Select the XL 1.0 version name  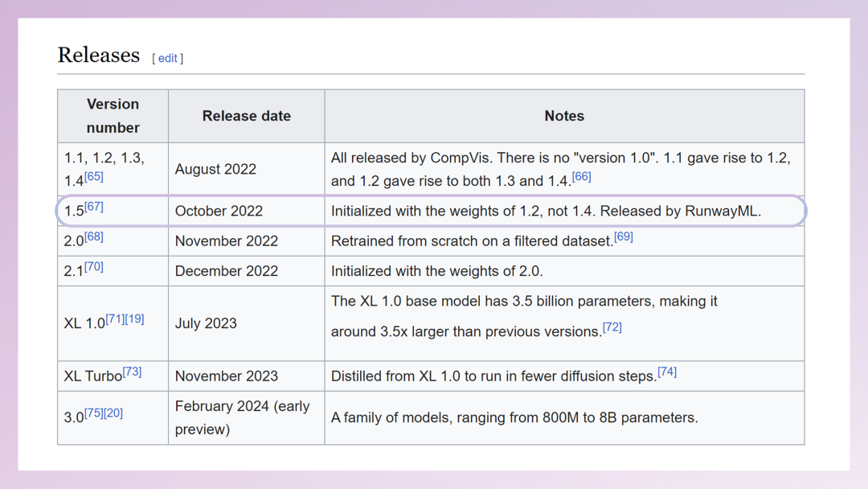pos(84,324)
